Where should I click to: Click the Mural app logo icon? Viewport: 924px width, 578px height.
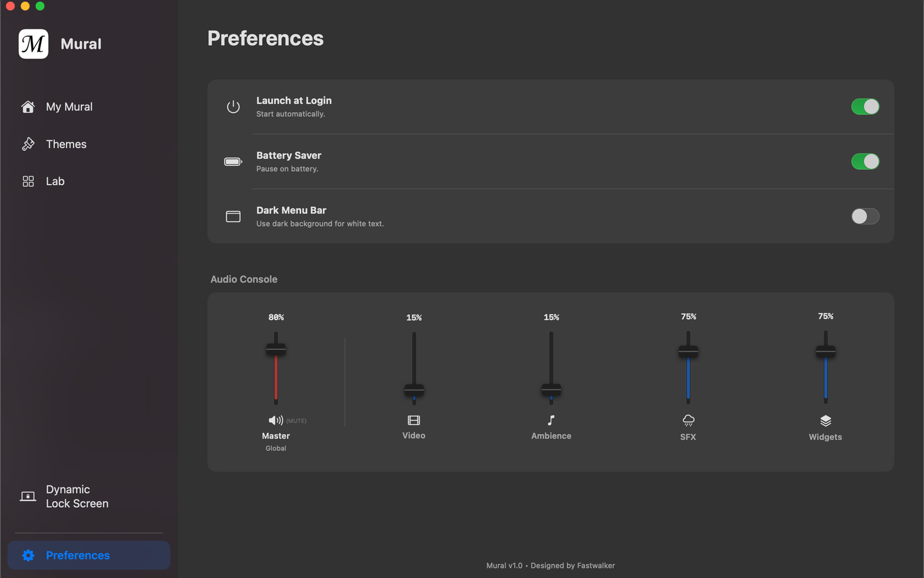click(33, 44)
